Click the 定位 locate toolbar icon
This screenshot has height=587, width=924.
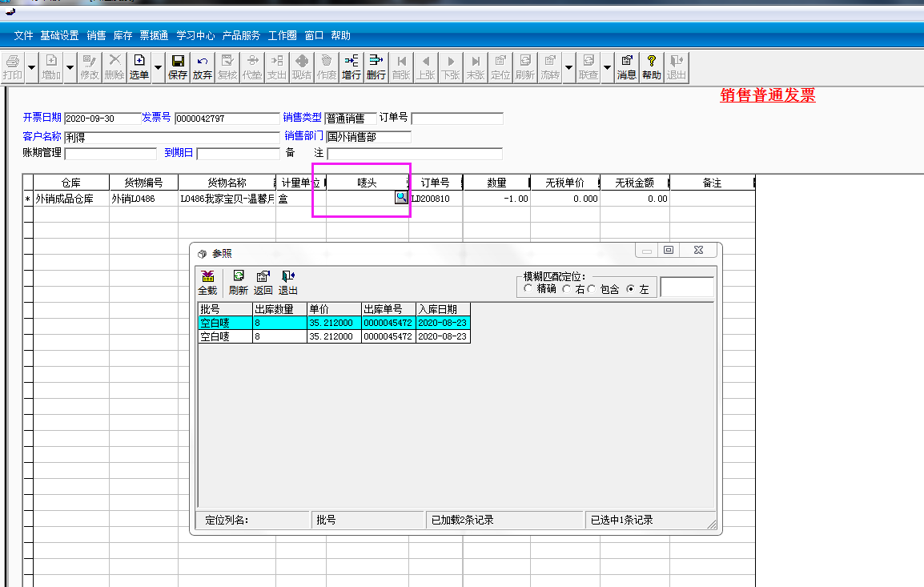click(x=500, y=67)
